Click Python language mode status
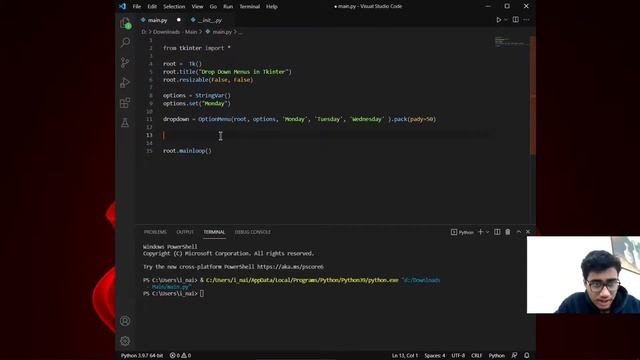The image size is (640, 360). (497, 356)
